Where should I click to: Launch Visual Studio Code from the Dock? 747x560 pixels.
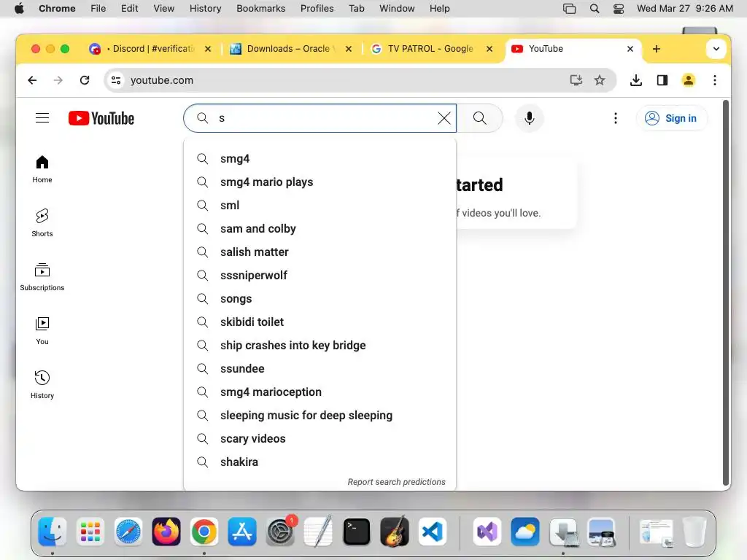pos(433,532)
